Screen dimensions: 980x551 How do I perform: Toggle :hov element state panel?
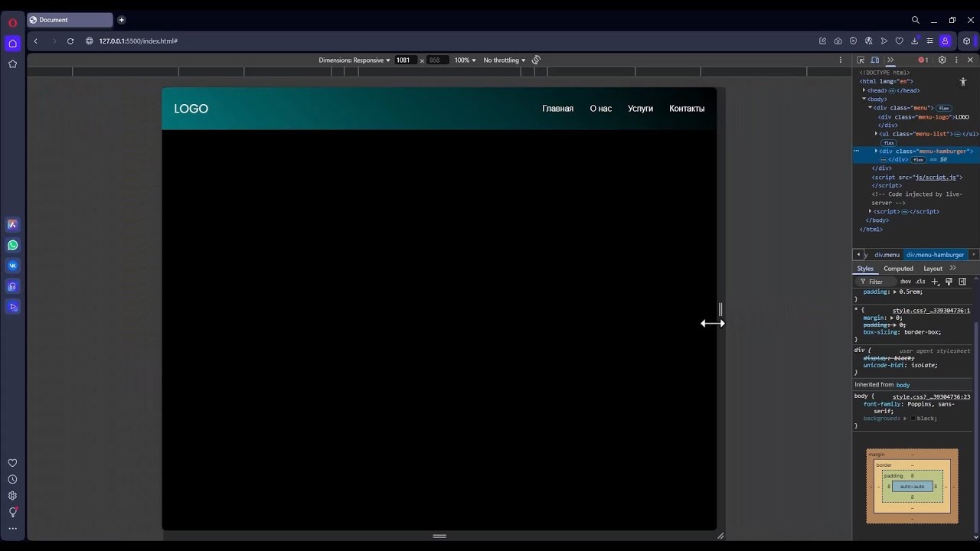point(906,282)
